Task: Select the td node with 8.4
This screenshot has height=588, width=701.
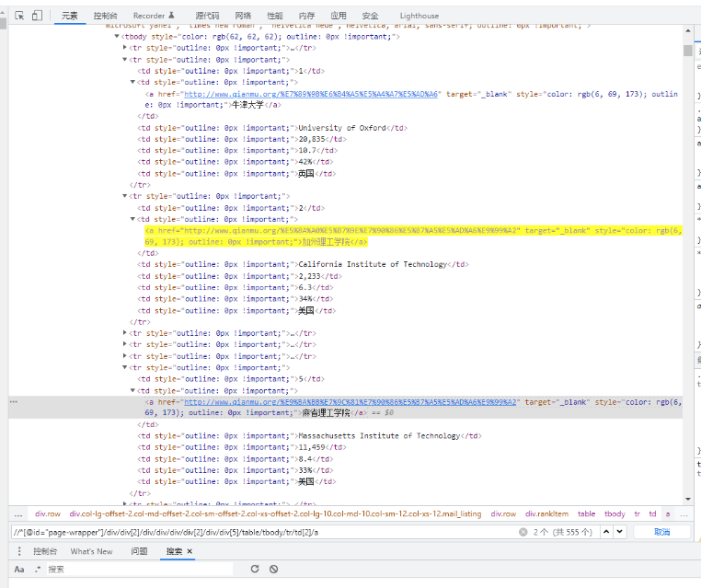Action: coord(236,459)
